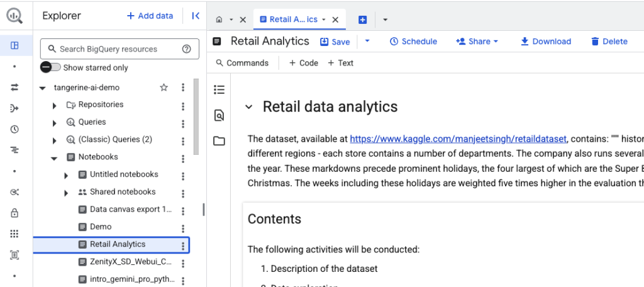Expand Shared notebooks folder
Image resolution: width=644 pixels, height=287 pixels.
pos(66,193)
